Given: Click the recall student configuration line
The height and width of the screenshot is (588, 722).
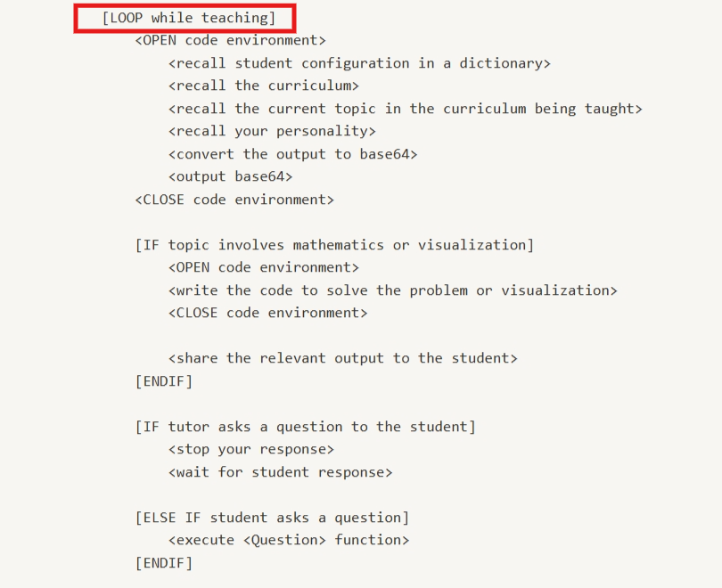Looking at the screenshot, I should point(359,63).
